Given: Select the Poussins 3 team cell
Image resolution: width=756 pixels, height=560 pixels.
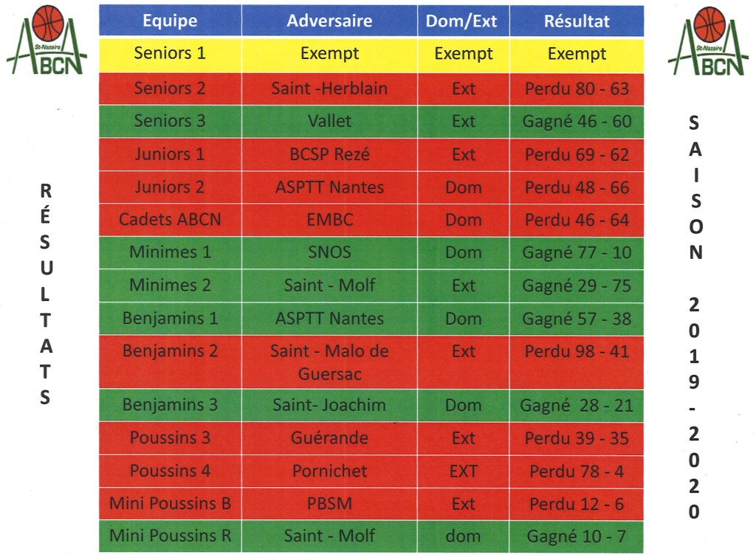Looking at the screenshot, I should (170, 438).
